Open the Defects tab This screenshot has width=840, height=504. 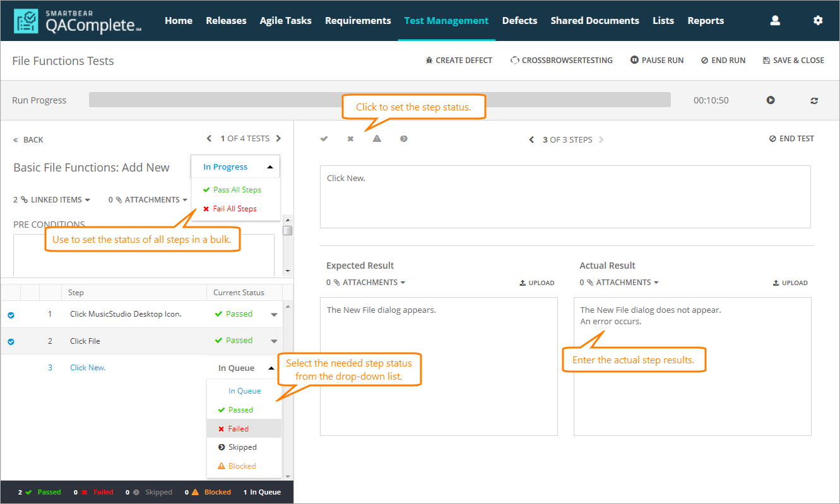[519, 21]
